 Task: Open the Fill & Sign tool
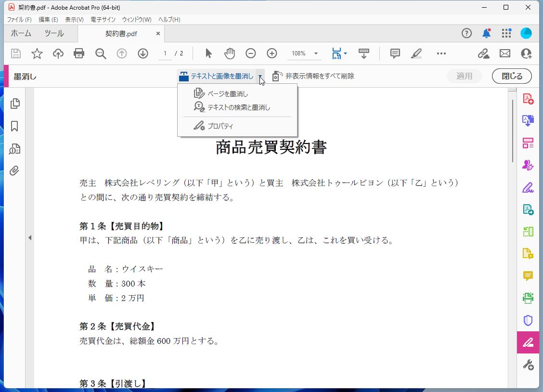pyautogui.click(x=528, y=187)
